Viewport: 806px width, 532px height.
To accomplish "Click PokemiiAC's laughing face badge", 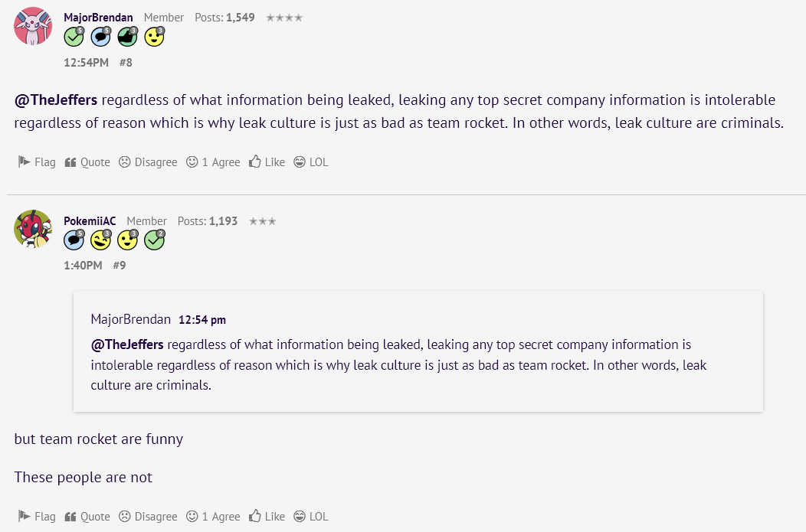I will [100, 240].
